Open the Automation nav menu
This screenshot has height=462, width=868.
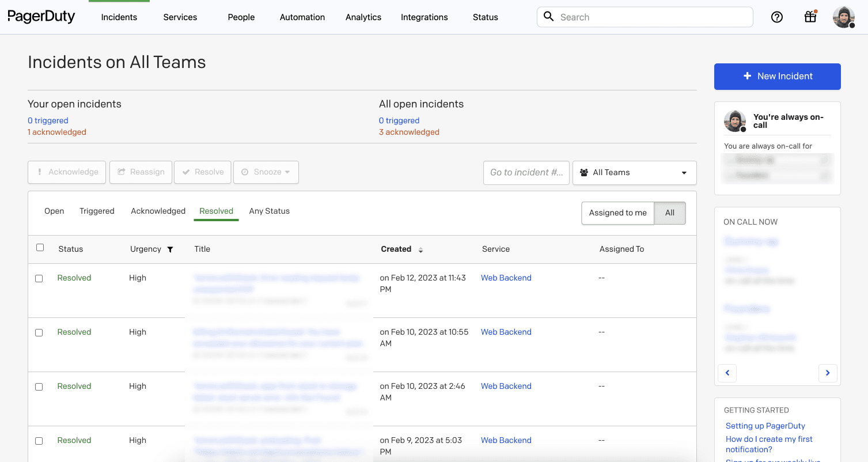(302, 17)
